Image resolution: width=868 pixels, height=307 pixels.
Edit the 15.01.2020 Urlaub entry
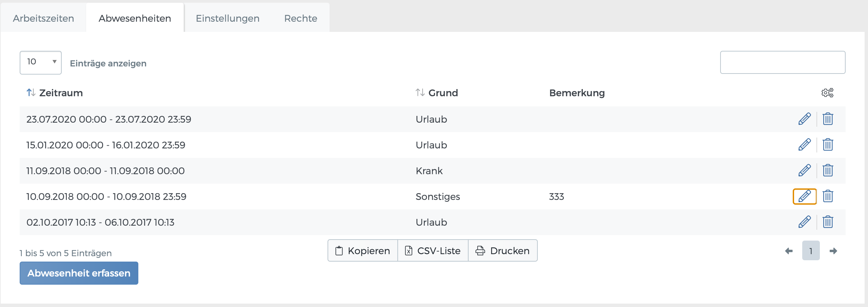click(804, 145)
